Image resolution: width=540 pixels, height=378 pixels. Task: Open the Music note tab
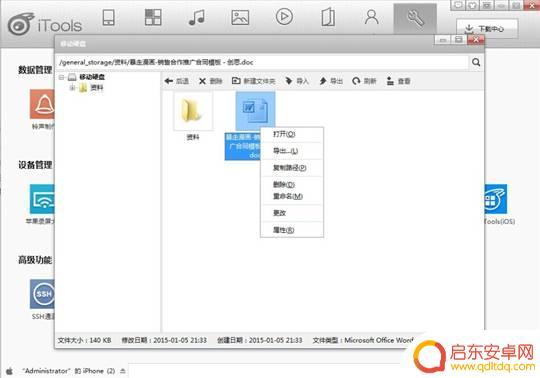coord(197,17)
